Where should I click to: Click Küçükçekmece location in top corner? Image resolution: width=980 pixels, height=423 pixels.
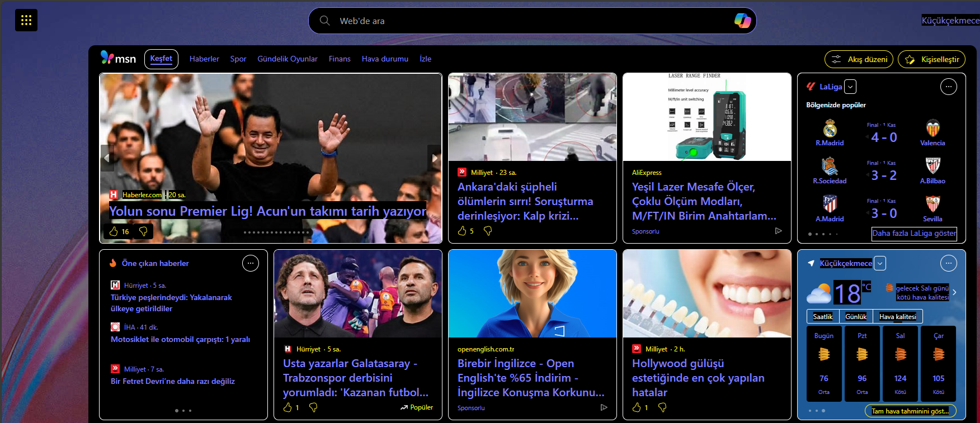coord(950,21)
